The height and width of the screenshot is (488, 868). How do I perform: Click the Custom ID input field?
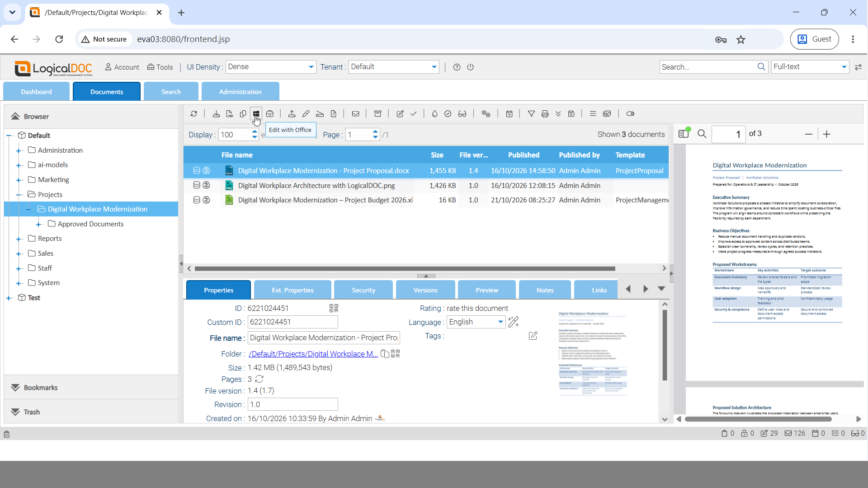point(292,322)
